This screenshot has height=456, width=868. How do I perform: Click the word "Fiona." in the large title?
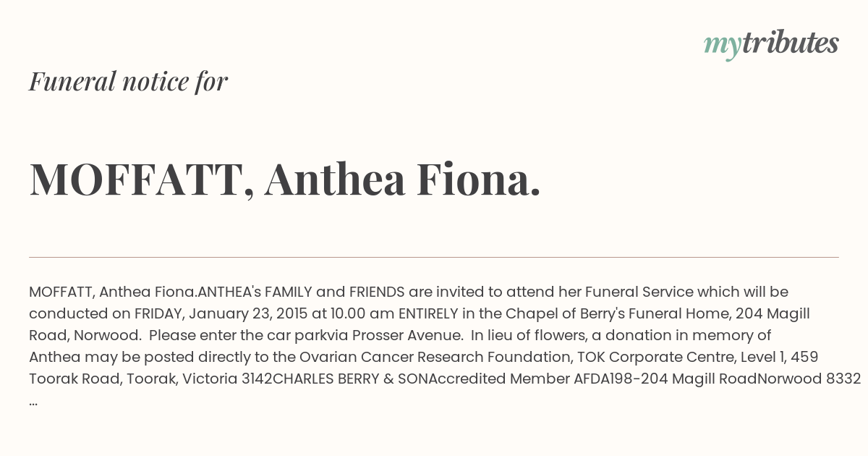click(x=479, y=179)
